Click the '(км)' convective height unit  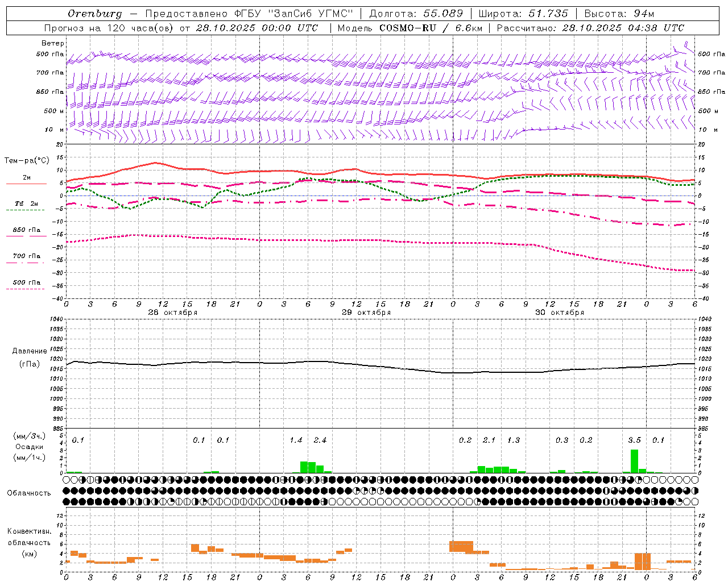29,554
